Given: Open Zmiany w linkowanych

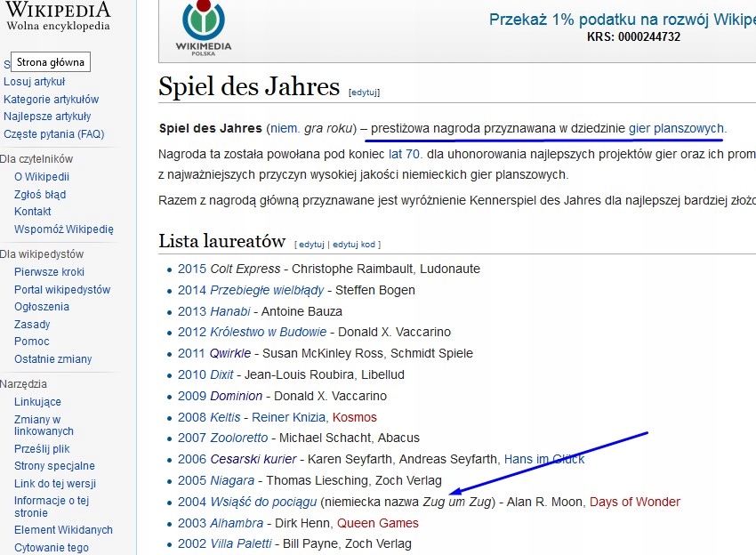Looking at the screenshot, I should tap(44, 425).
